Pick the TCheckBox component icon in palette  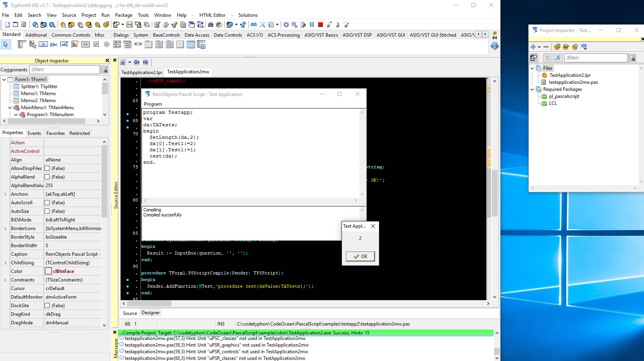click(x=96, y=44)
